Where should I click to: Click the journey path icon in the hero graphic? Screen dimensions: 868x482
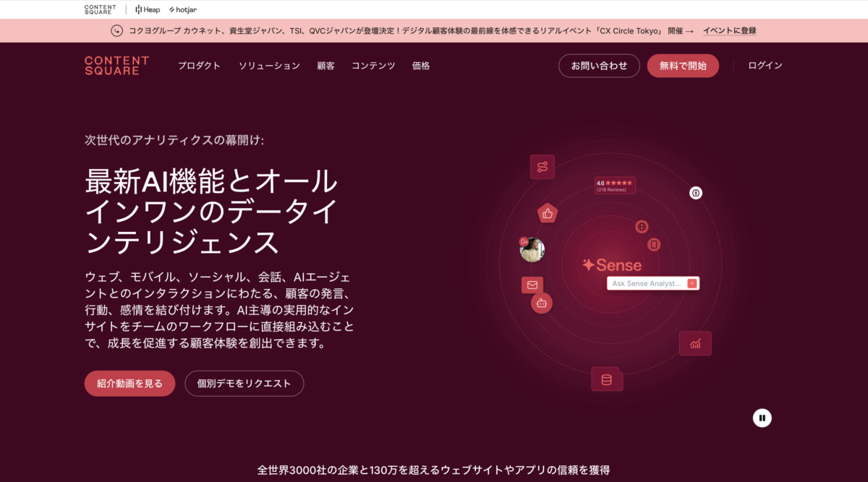[542, 167]
